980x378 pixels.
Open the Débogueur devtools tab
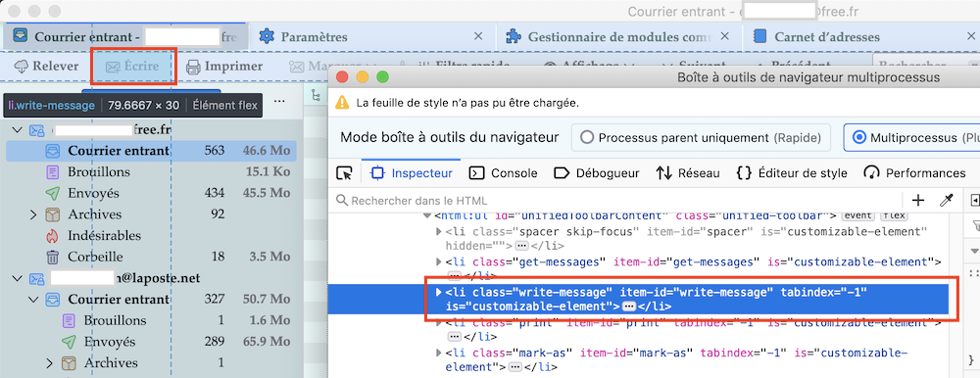point(596,173)
